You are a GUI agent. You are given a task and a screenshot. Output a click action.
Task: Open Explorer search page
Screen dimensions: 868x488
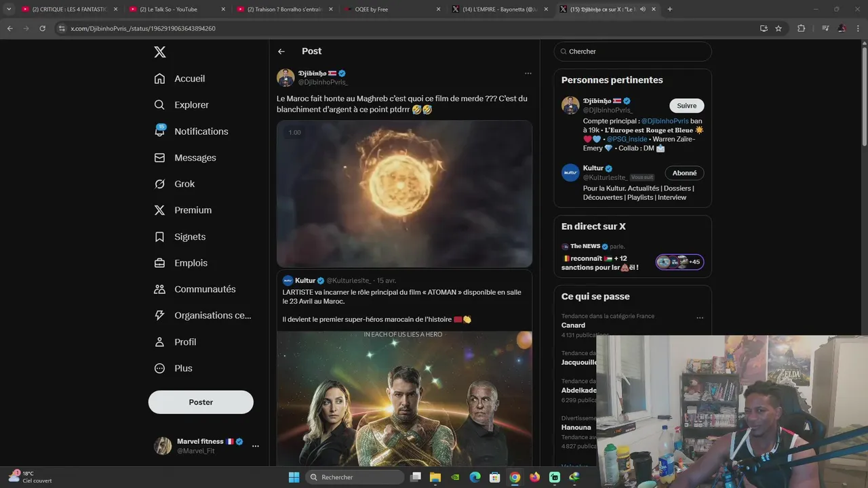pyautogui.click(x=181, y=105)
